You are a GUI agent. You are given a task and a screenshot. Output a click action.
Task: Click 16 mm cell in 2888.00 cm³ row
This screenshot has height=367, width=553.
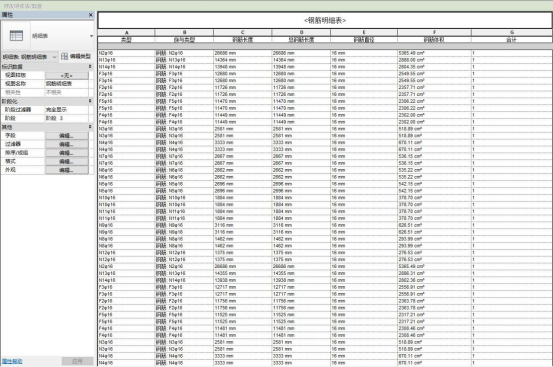(x=364, y=60)
